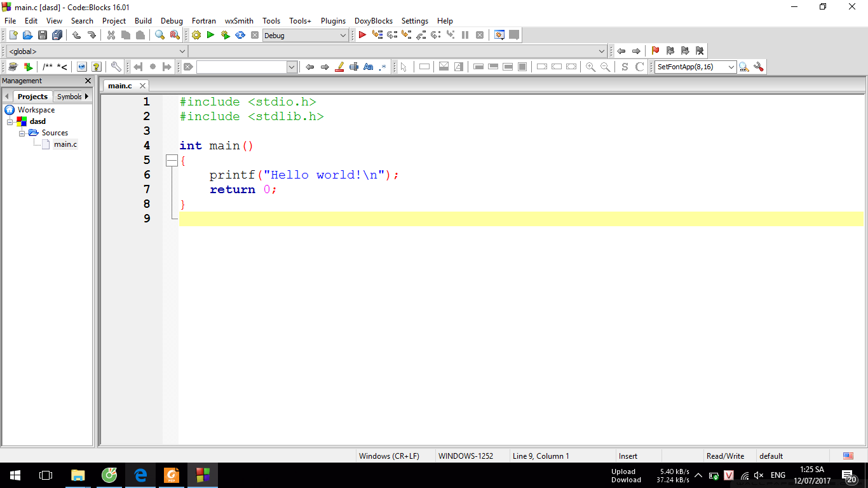The height and width of the screenshot is (488, 868).
Task: Undo the last edit
Action: point(77,35)
